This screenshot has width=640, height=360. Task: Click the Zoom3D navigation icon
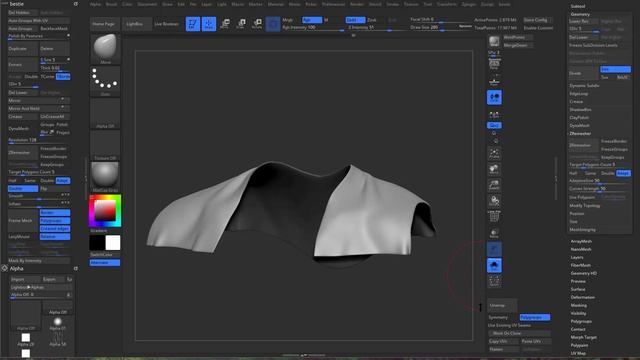click(494, 185)
